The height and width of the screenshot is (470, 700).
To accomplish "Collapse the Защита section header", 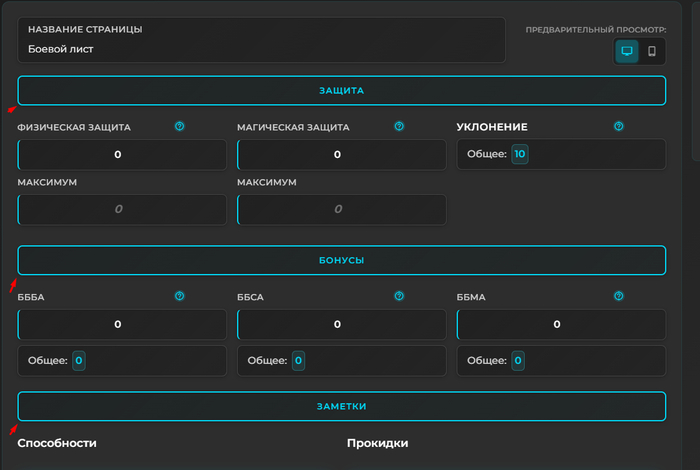I will (341, 91).
